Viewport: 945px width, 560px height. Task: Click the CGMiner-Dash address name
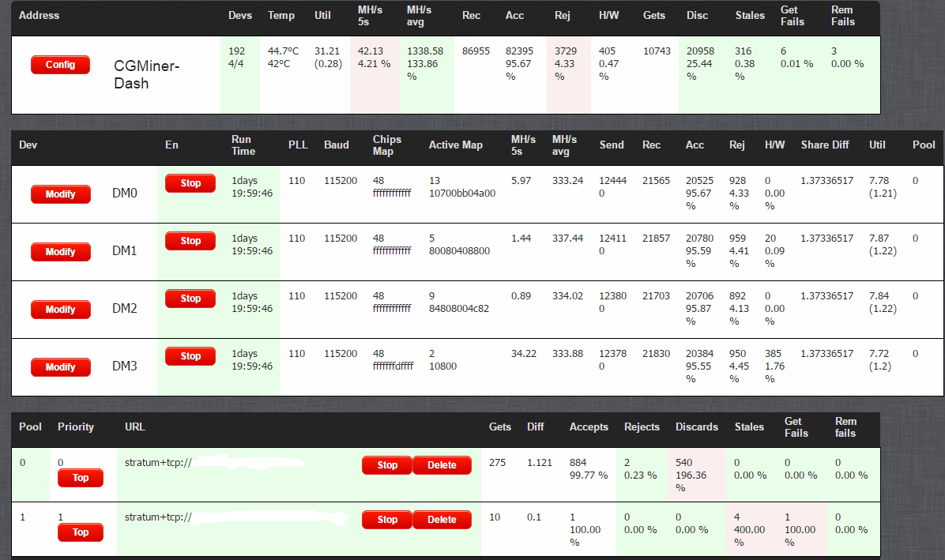[146, 74]
